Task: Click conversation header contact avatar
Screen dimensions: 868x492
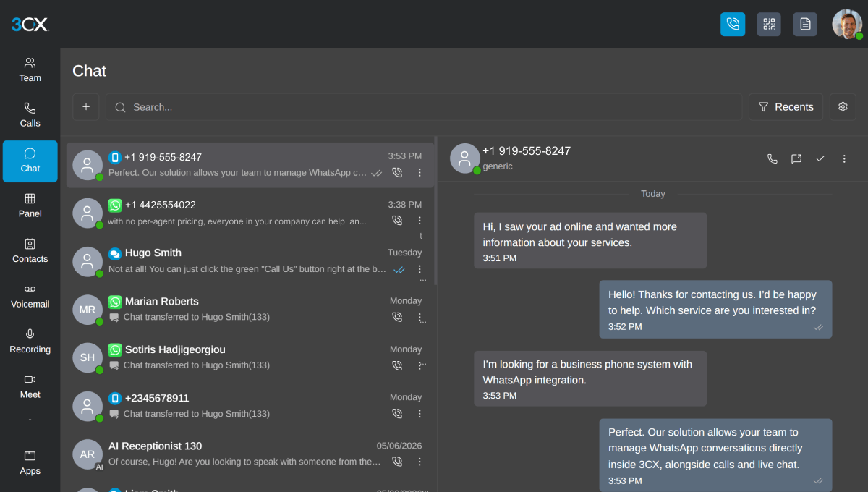Action: point(465,158)
